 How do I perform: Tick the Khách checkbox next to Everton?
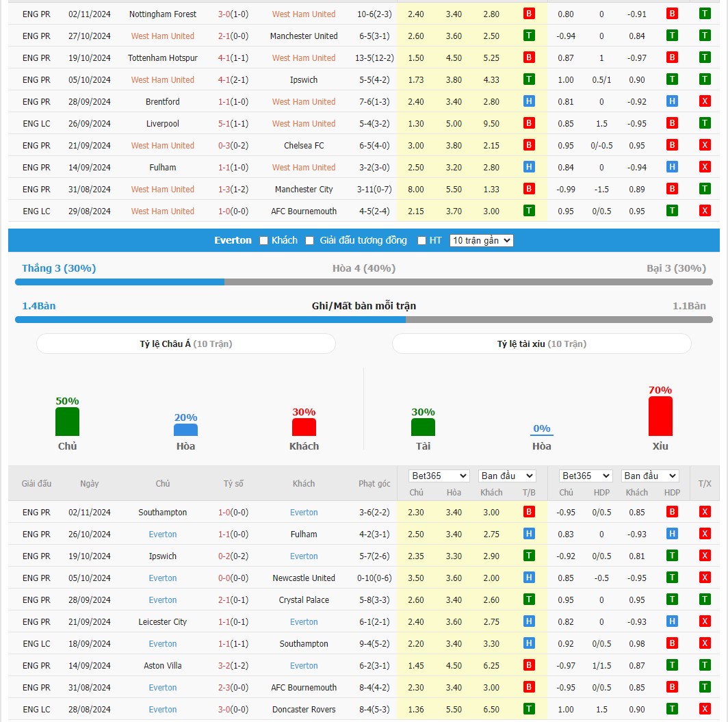point(263,240)
